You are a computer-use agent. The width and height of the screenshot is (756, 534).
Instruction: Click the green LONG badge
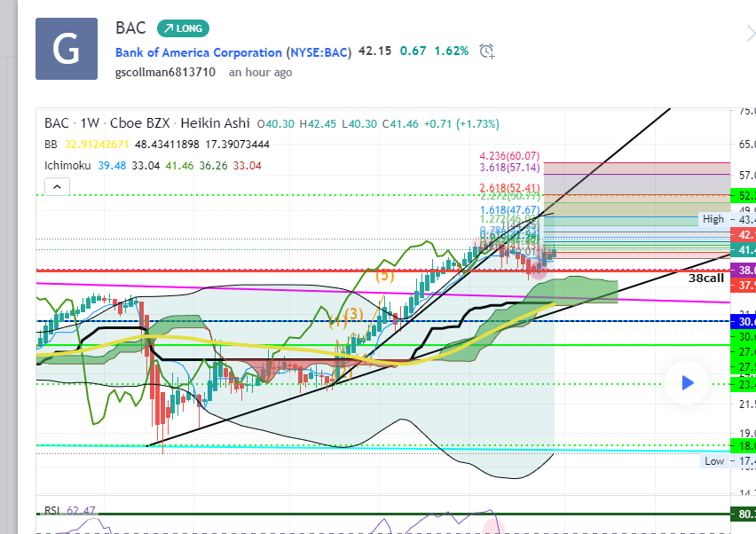(x=183, y=28)
